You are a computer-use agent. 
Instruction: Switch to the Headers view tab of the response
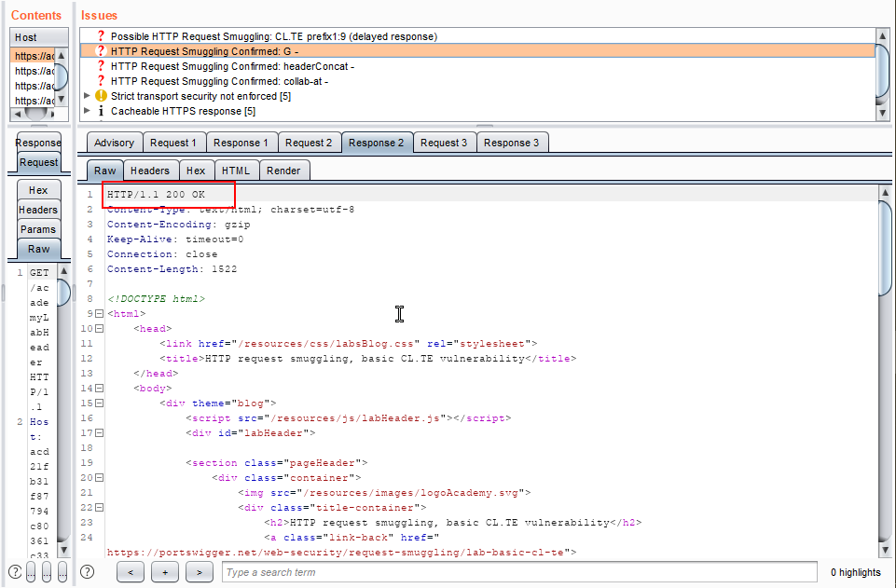150,171
